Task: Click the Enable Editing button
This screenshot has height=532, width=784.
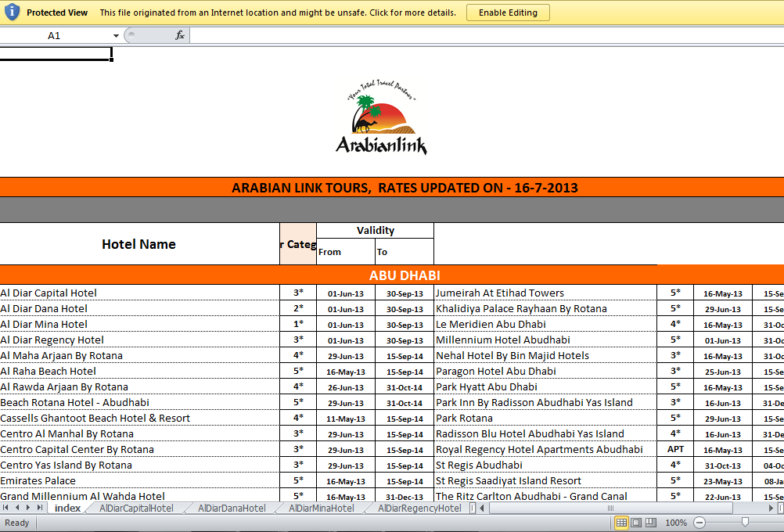Action: tap(508, 13)
